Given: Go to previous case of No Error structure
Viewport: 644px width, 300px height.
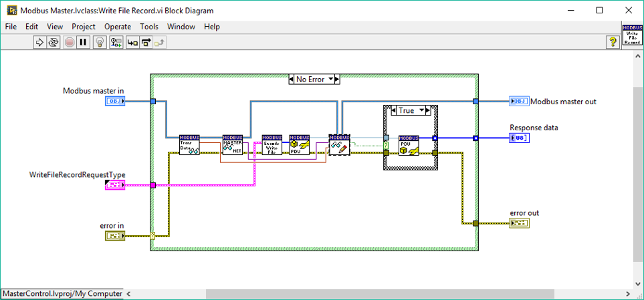Looking at the screenshot, I should [x=292, y=80].
